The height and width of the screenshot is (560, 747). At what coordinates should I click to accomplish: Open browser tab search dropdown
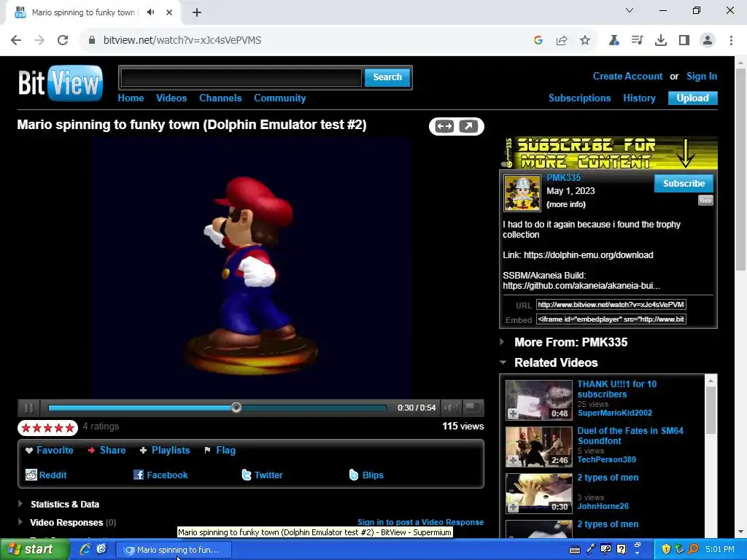[630, 10]
